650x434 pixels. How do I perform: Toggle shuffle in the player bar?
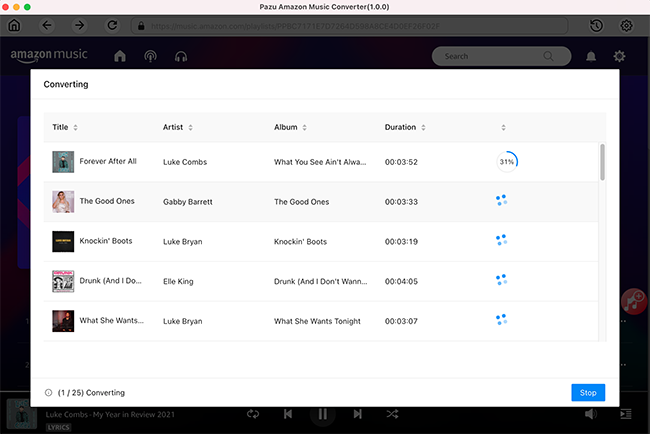tap(392, 414)
